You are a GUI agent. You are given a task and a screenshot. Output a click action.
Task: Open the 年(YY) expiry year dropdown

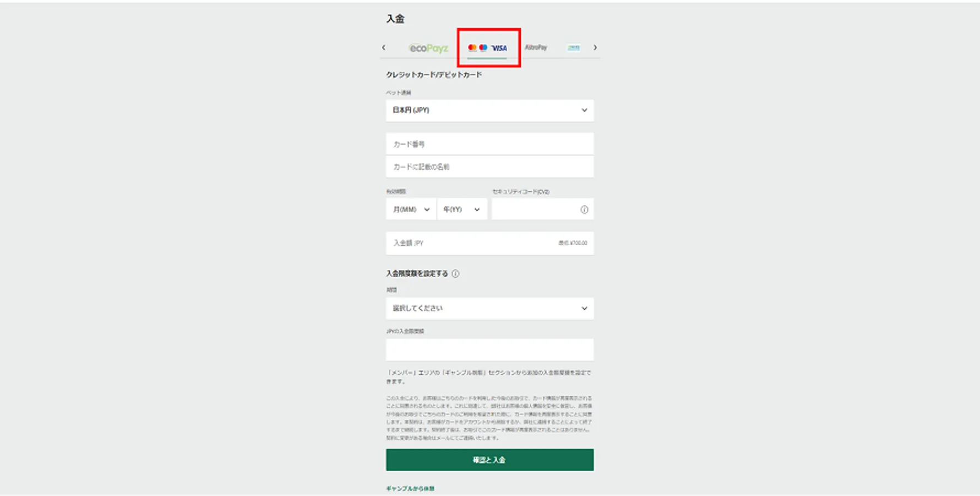click(x=462, y=209)
